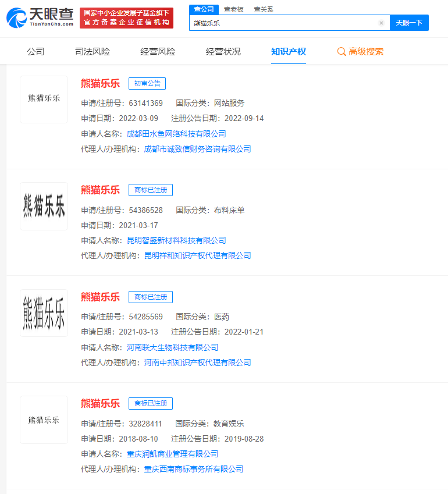The height and width of the screenshot is (494, 448).
Task: Click registration number 54386528
Action: [x=145, y=210]
